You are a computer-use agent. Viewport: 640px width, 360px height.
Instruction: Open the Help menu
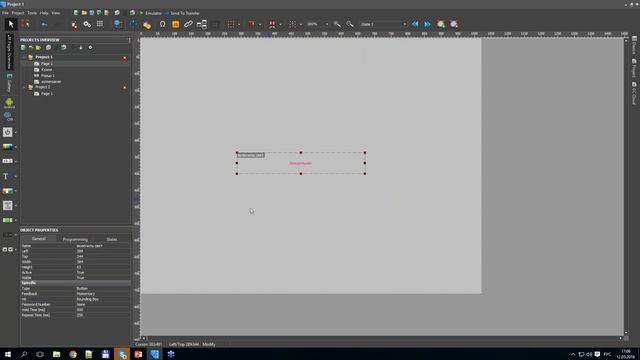(x=44, y=13)
